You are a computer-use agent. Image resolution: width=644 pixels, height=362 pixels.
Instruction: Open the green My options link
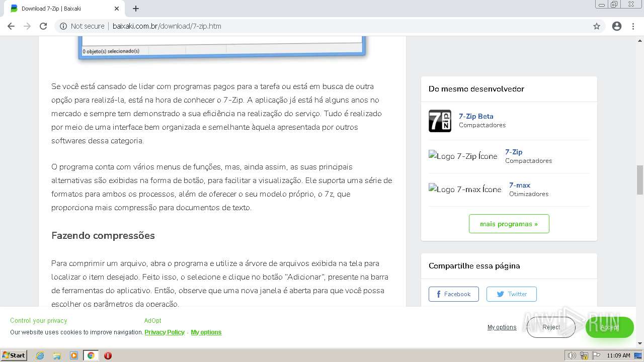tap(206, 332)
